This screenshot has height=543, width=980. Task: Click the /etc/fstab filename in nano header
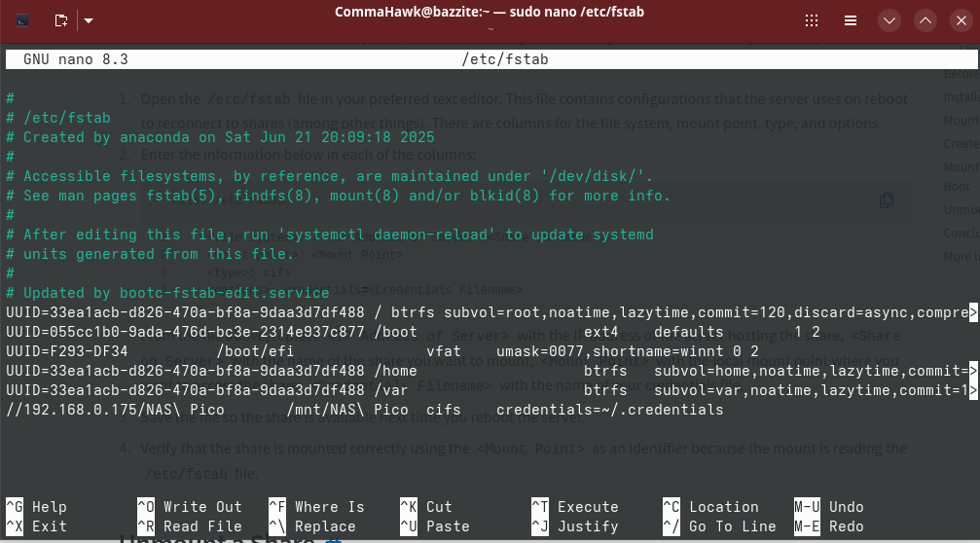click(x=505, y=59)
